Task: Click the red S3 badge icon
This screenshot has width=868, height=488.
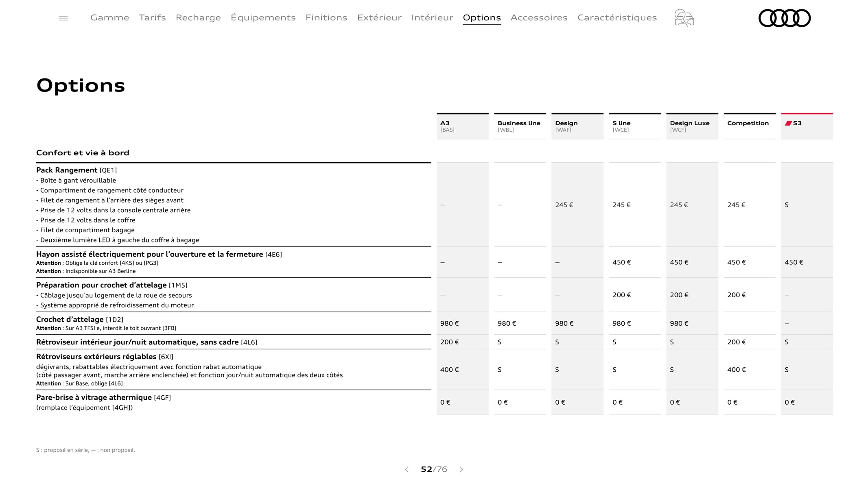Action: click(788, 123)
